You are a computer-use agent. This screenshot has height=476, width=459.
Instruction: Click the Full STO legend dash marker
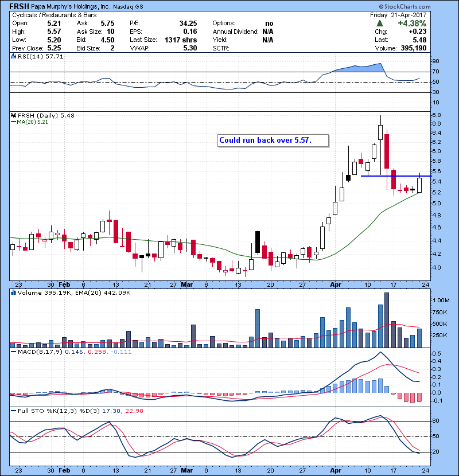point(13,411)
